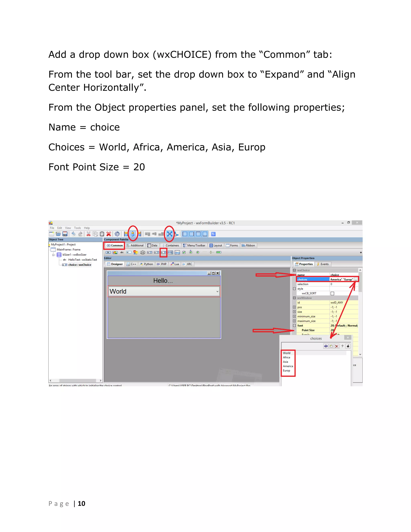Click the red Delete icon in toolbar
Screen dimensions: 411x532
pyautogui.click(x=109, y=234)
